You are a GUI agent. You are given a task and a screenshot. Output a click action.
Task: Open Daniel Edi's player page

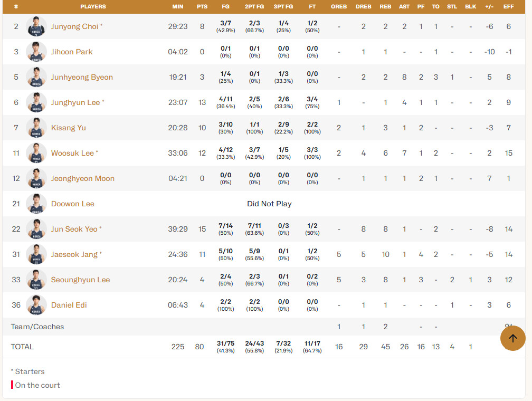[69, 305]
